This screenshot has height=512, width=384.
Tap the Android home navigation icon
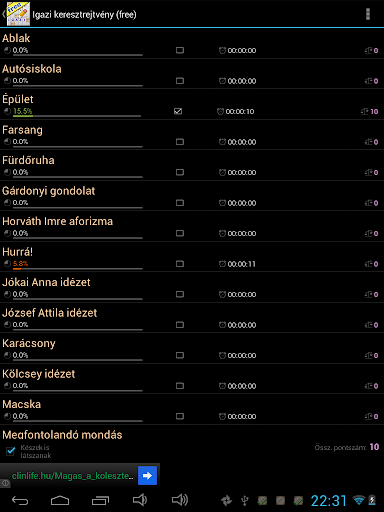(60, 500)
